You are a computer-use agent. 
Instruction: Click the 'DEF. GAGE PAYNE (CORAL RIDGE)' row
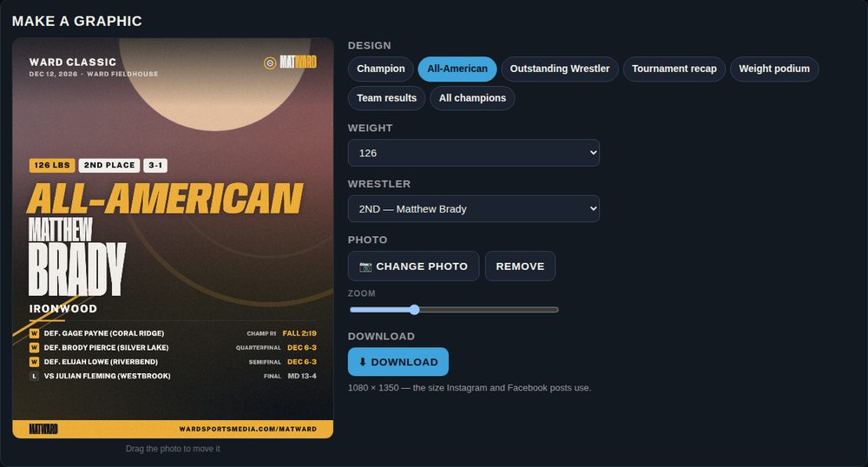[x=173, y=333]
